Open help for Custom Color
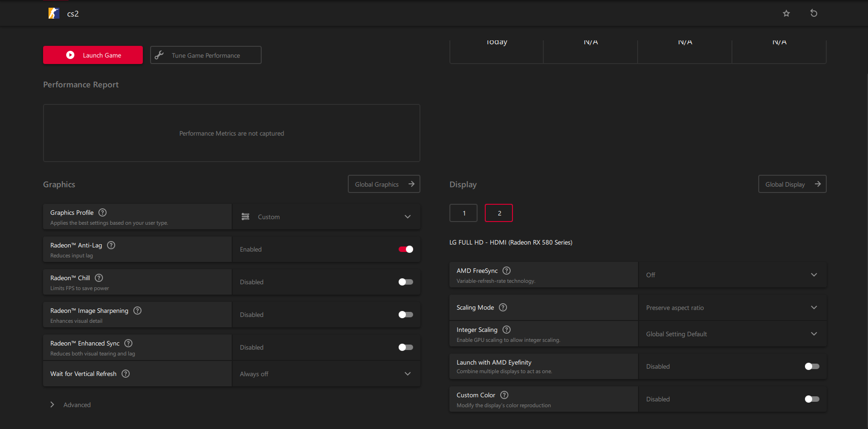 pos(504,395)
